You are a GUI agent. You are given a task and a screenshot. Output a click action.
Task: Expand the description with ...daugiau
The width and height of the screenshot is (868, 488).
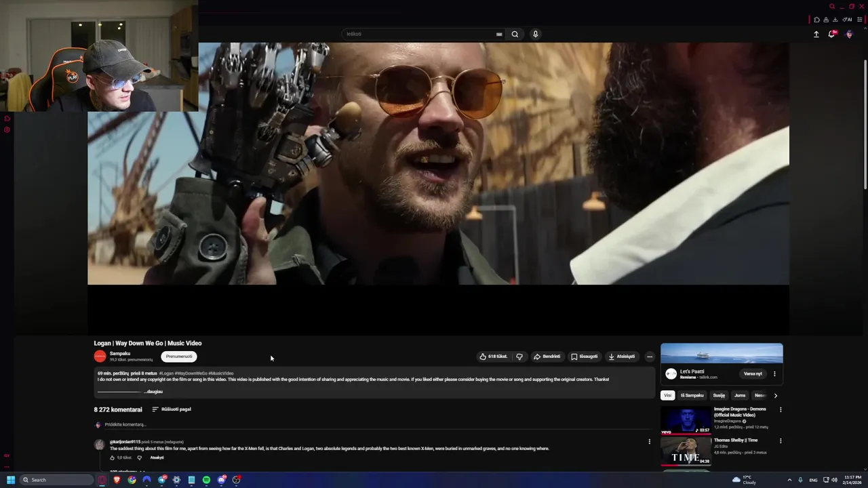[153, 391]
